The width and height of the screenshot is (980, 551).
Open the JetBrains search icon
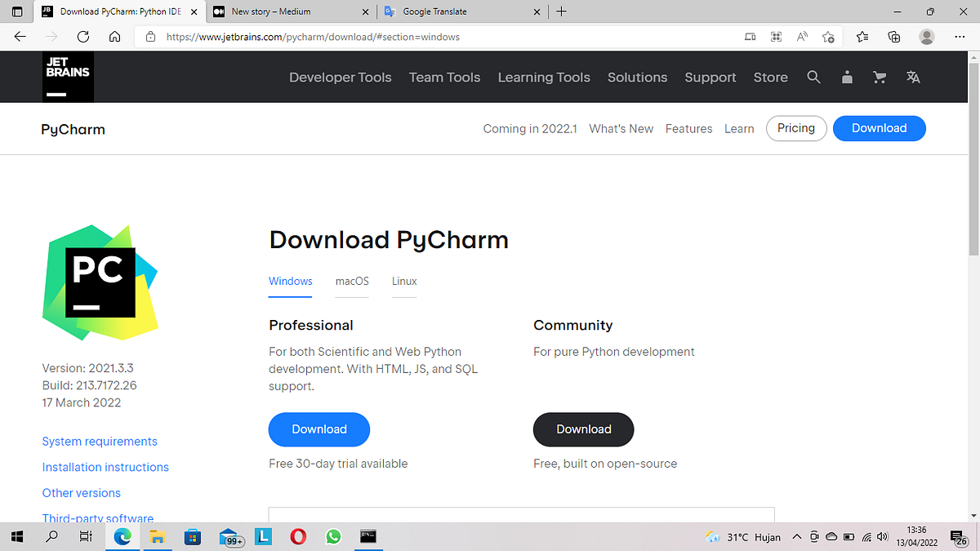[813, 77]
